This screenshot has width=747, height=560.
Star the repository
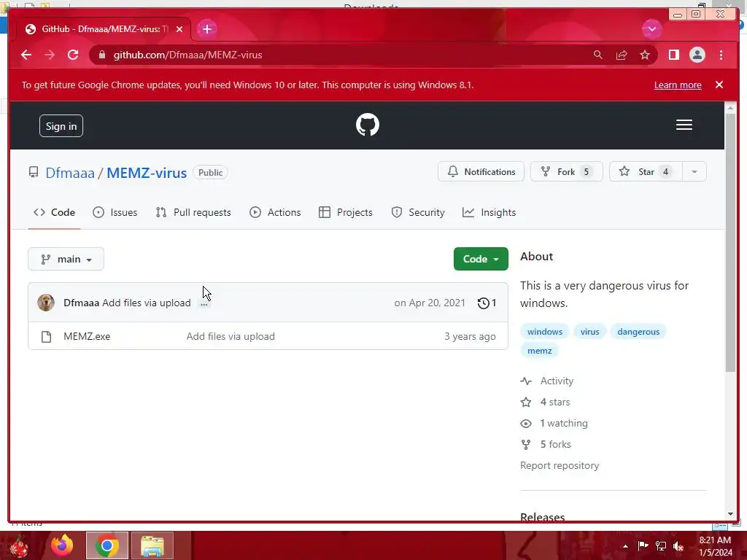click(x=646, y=171)
